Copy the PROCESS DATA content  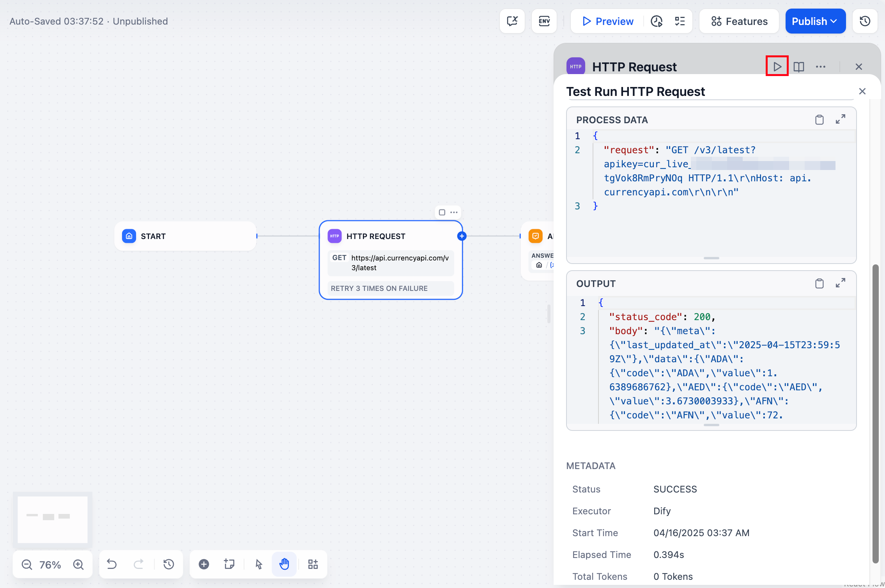pos(819,120)
